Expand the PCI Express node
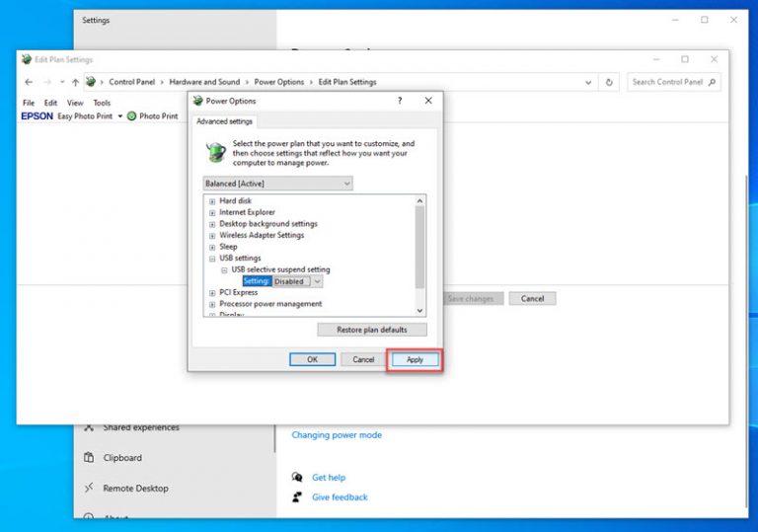This screenshot has height=532, width=758. coord(212,293)
